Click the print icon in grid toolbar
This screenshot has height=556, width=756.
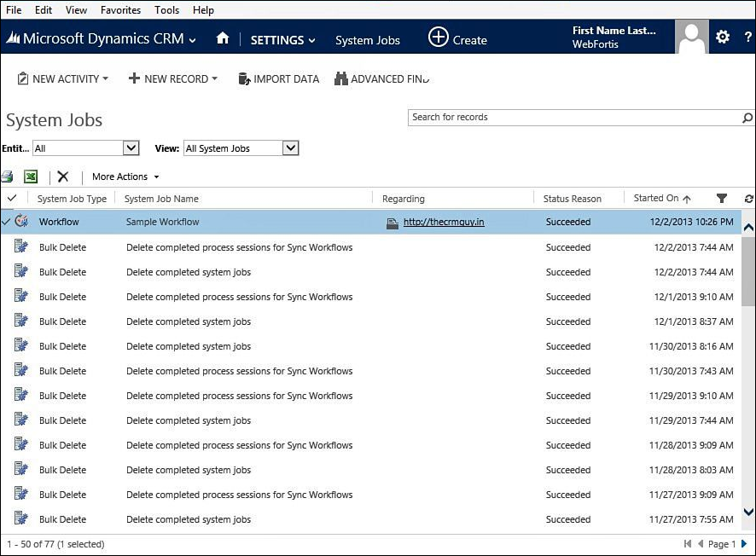click(x=7, y=177)
